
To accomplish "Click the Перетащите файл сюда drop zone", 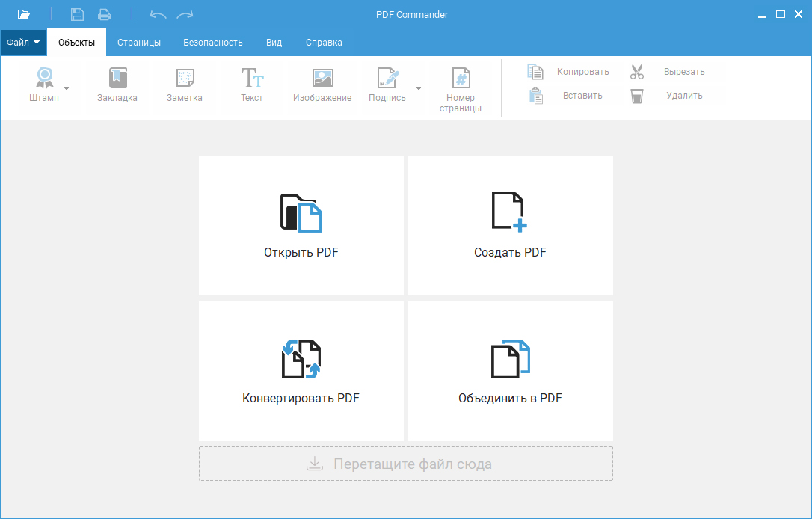I will pyautogui.click(x=406, y=464).
